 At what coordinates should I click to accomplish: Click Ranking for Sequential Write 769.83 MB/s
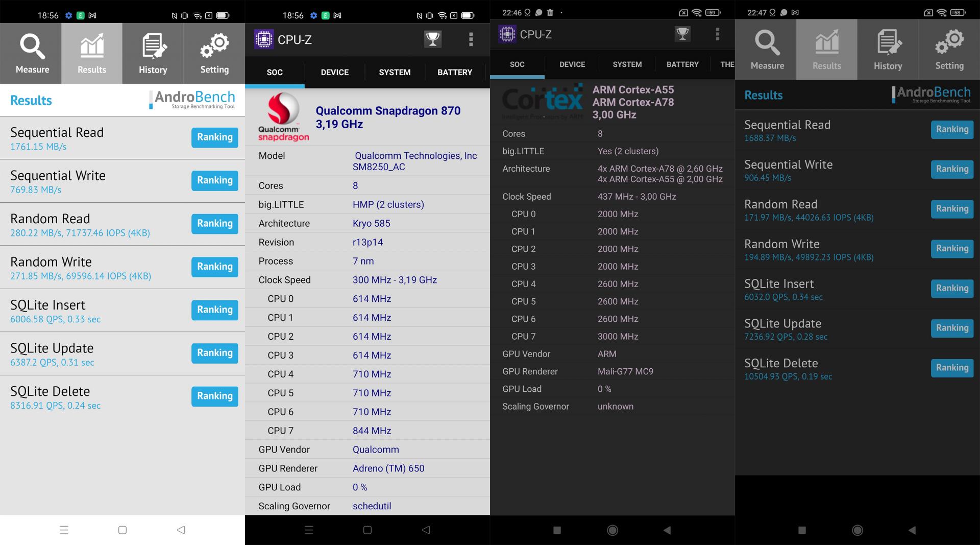pyautogui.click(x=215, y=180)
